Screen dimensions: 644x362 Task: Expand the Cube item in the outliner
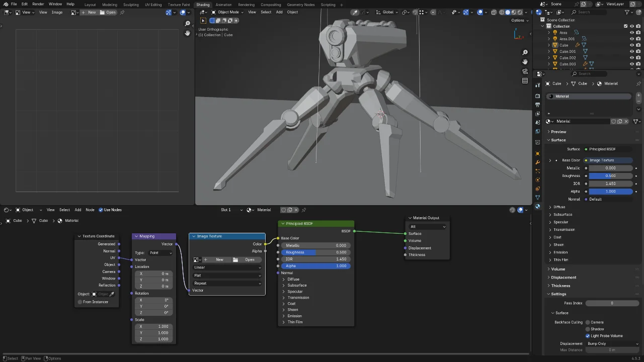548,45
